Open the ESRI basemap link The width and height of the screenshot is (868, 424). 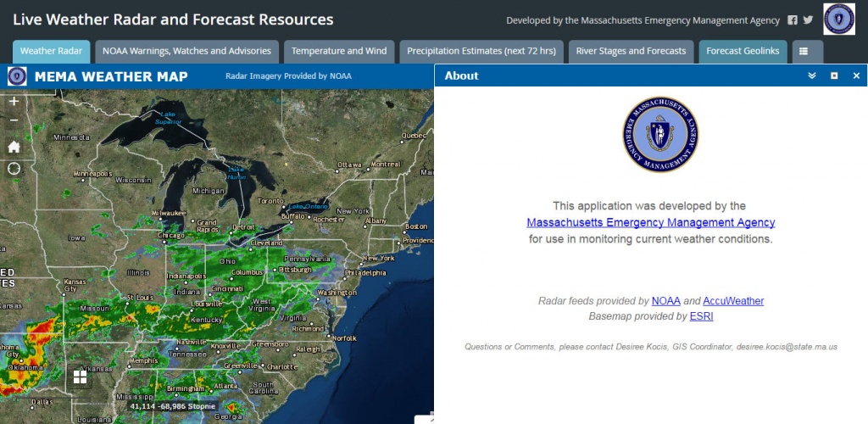[x=701, y=316]
